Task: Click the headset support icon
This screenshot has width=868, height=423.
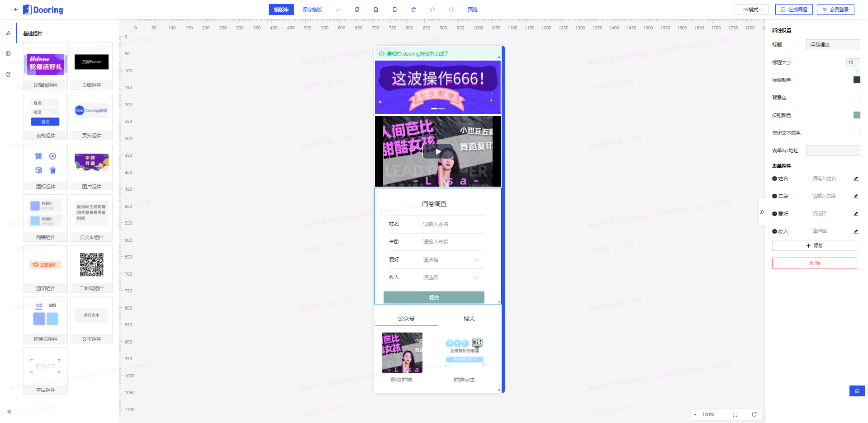Action: click(857, 391)
